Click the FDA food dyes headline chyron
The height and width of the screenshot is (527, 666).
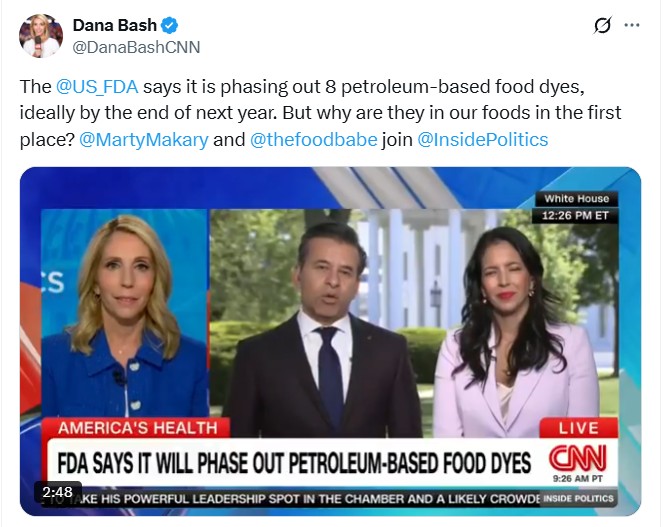[294, 463]
